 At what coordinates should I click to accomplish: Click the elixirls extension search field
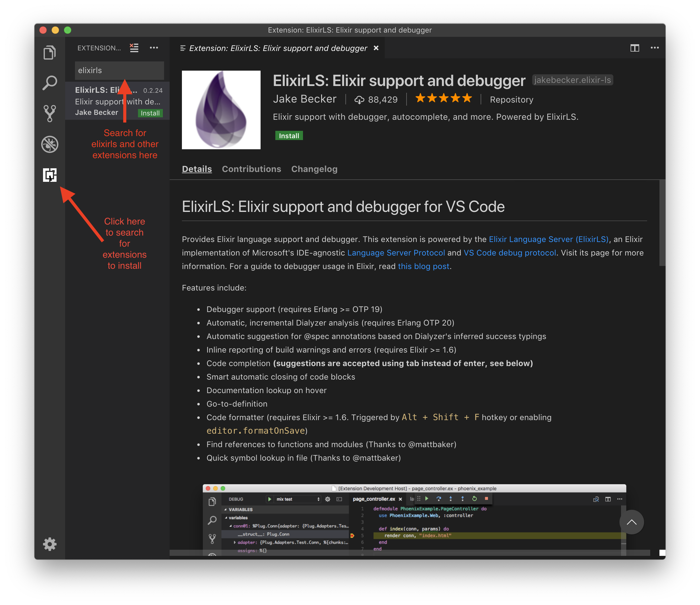point(119,71)
